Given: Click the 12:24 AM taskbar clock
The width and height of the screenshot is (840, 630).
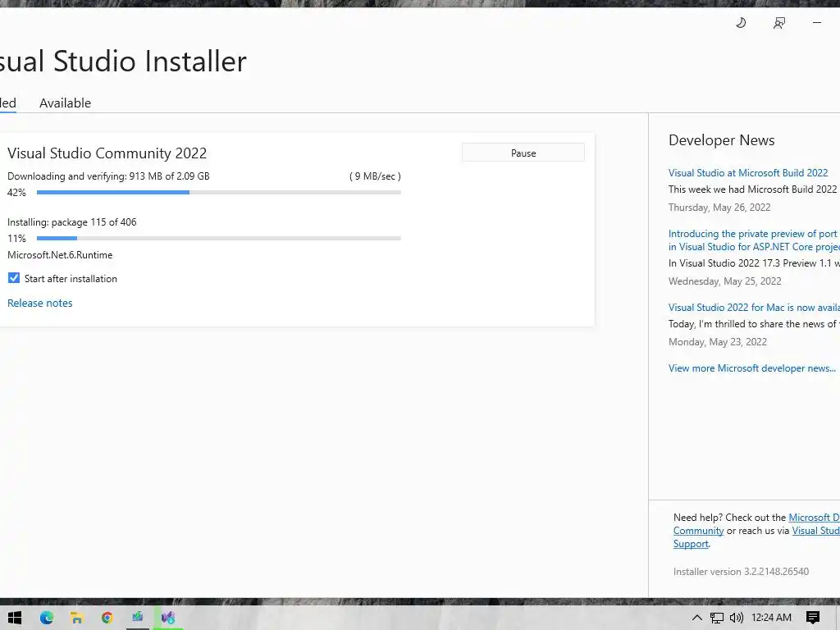Looking at the screenshot, I should [771, 618].
